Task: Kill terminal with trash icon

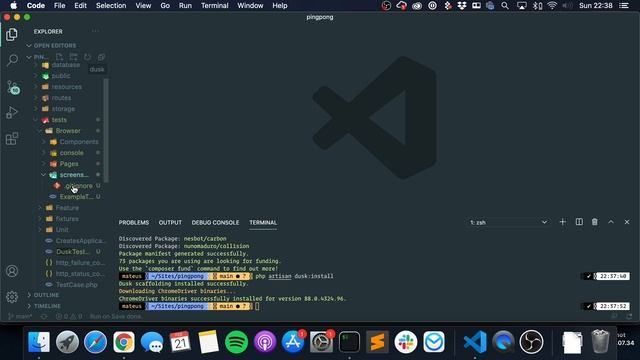Action: click(595, 222)
